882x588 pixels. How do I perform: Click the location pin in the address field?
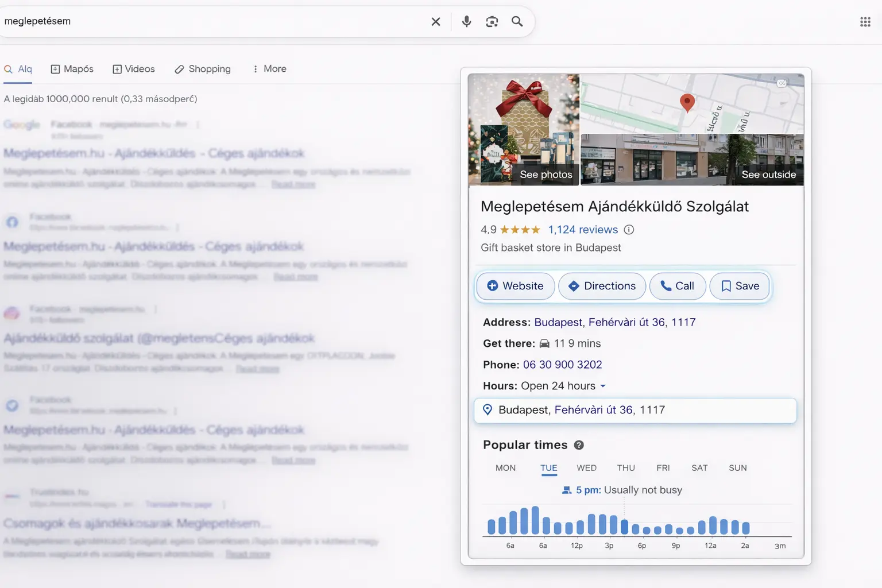[x=488, y=410]
